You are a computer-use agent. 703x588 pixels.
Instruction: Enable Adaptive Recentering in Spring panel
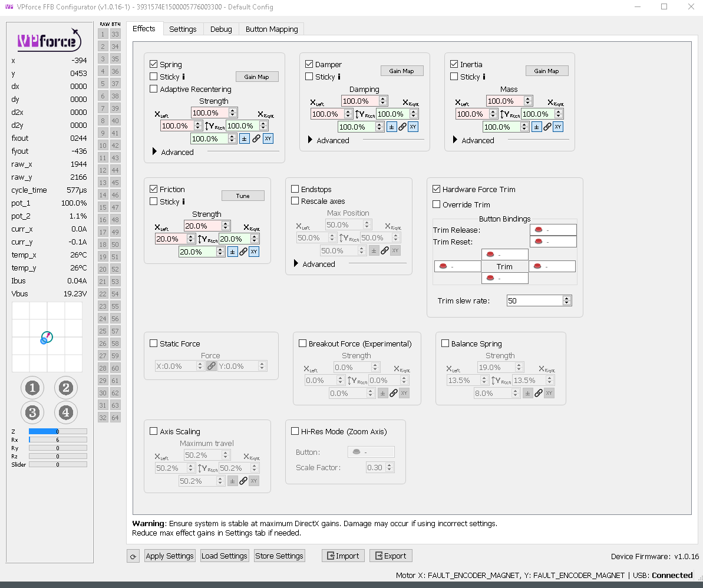click(x=153, y=89)
